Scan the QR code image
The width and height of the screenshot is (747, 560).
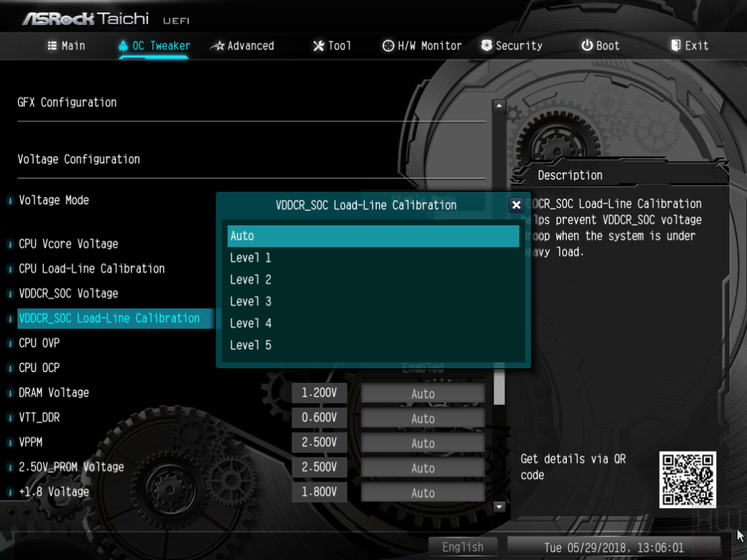688,479
